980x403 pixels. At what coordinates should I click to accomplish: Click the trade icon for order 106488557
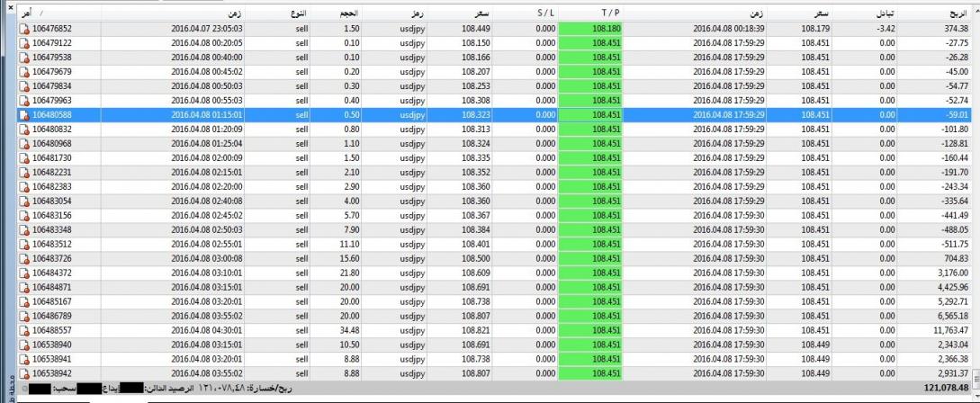coord(24,330)
